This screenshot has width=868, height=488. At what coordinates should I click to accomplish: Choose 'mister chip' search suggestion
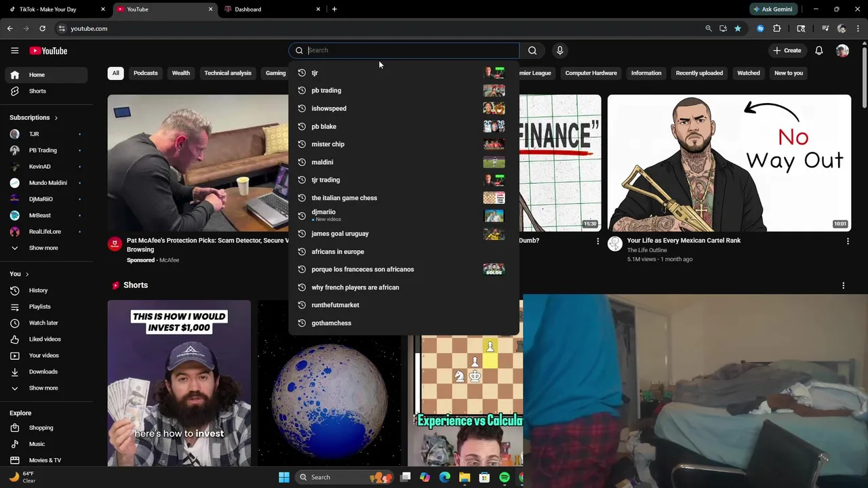[x=403, y=144]
